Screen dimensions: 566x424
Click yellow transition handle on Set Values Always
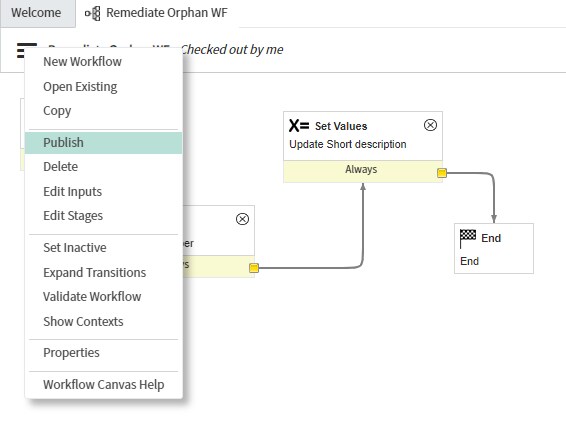click(442, 173)
